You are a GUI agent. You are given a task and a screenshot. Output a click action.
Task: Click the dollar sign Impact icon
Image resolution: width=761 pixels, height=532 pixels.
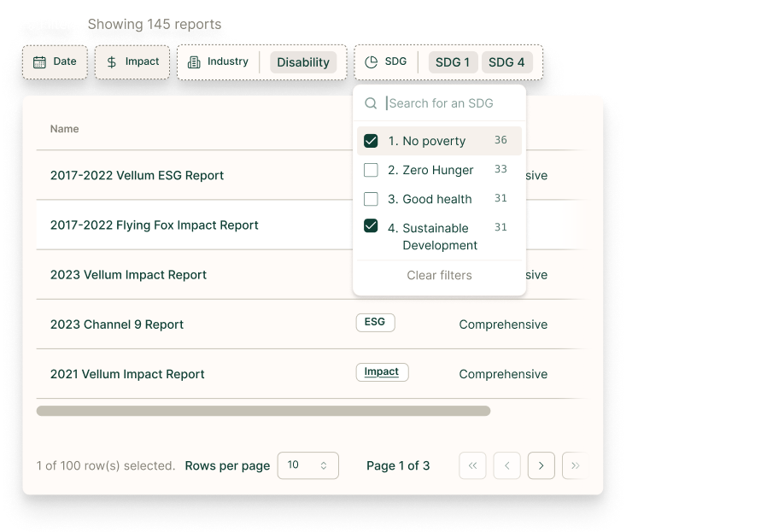(112, 62)
